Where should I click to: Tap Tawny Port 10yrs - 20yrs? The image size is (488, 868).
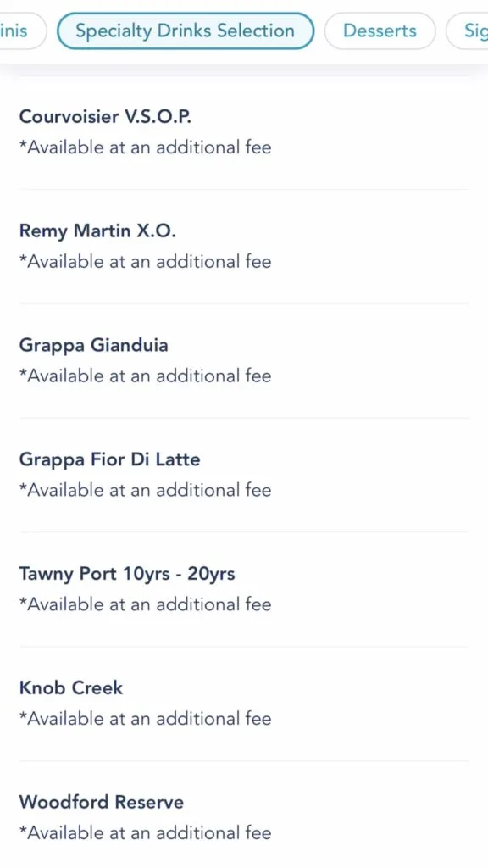point(244,589)
